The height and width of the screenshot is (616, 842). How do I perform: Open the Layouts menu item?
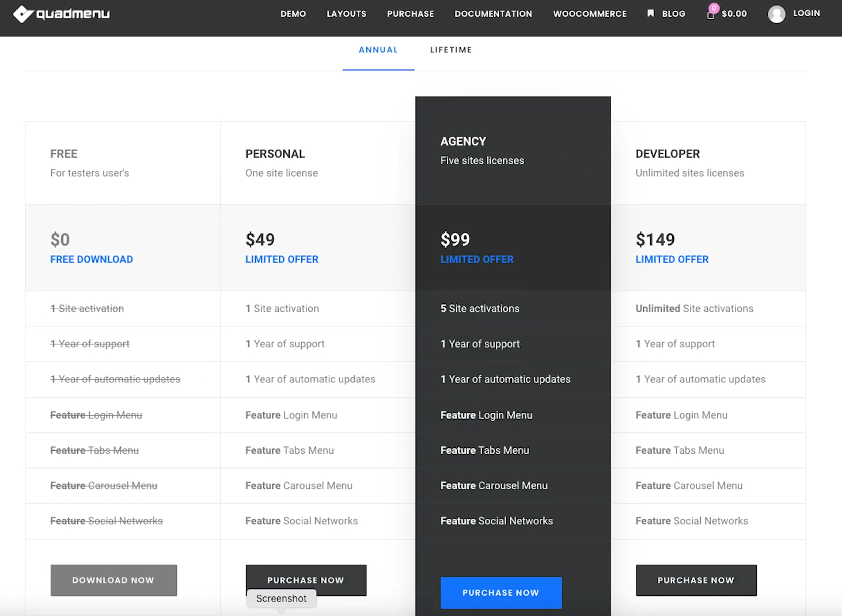346,14
